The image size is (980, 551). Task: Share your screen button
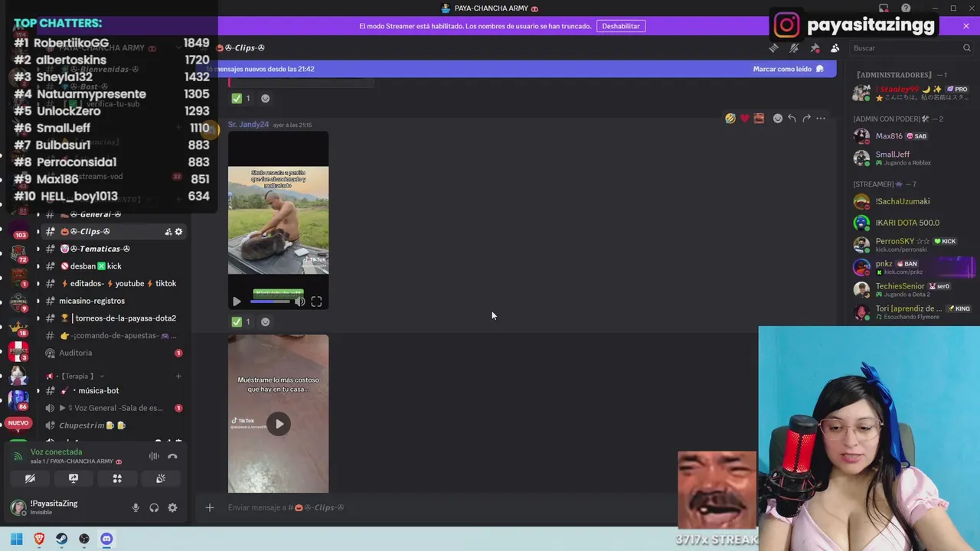73,478
